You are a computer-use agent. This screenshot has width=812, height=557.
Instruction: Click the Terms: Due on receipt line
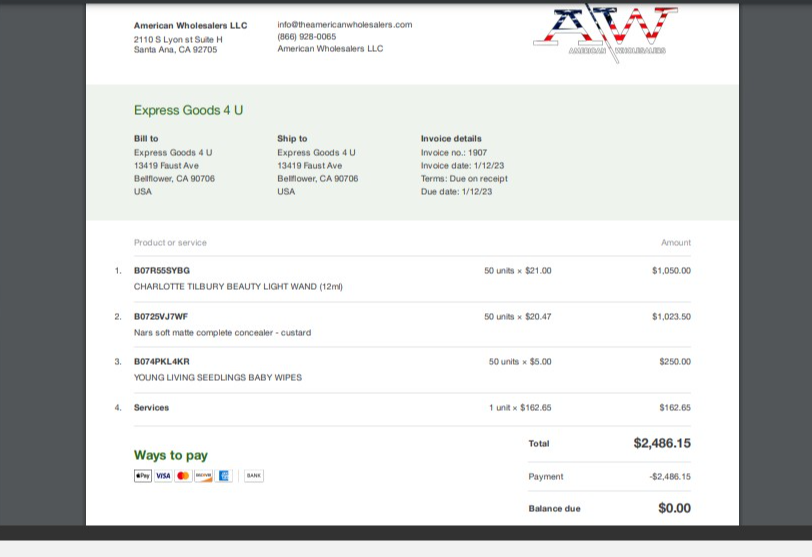(x=465, y=179)
